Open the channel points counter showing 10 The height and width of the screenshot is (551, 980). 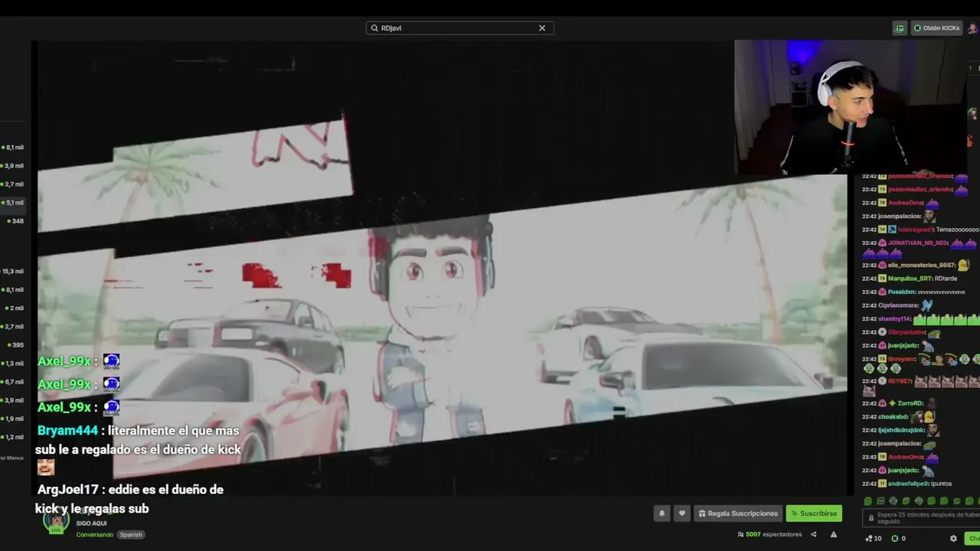tap(873, 538)
